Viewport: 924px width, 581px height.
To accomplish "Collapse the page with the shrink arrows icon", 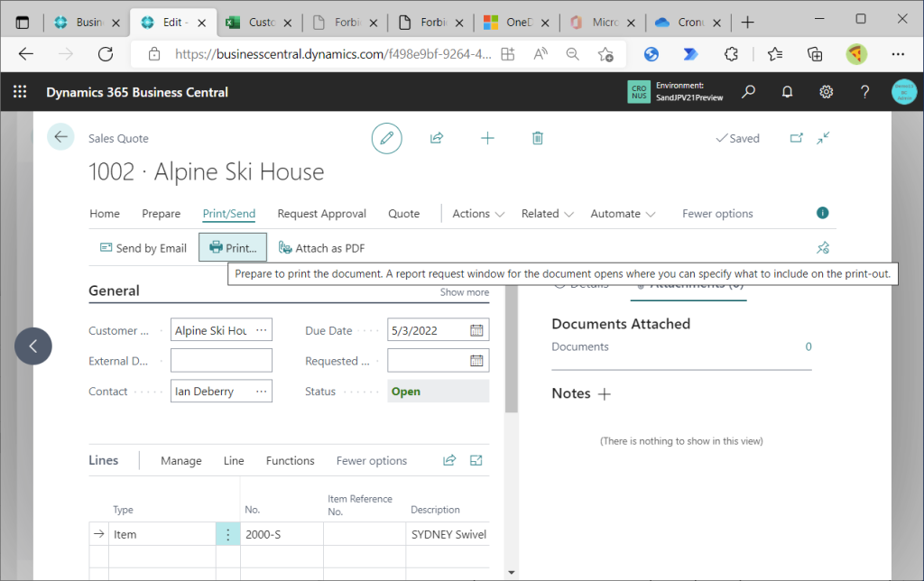I will pos(823,138).
